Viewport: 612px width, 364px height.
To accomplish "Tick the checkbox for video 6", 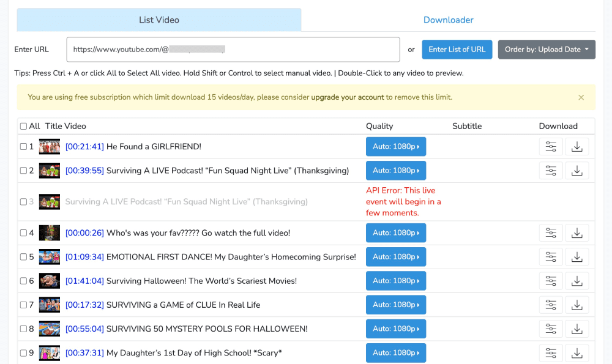I will [23, 281].
